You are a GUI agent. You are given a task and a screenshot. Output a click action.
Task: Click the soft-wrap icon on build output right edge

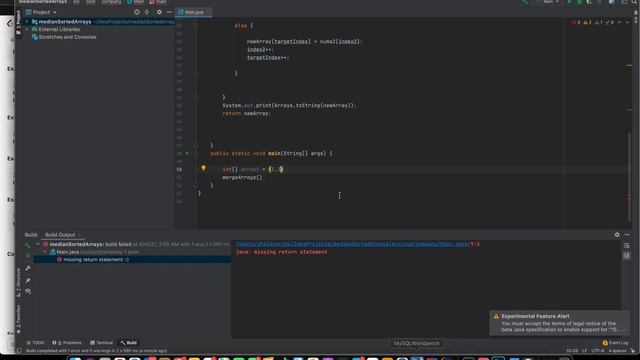point(627,245)
